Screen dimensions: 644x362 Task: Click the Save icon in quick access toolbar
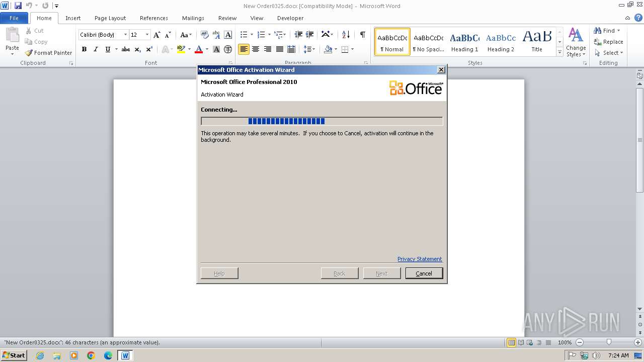[18, 6]
